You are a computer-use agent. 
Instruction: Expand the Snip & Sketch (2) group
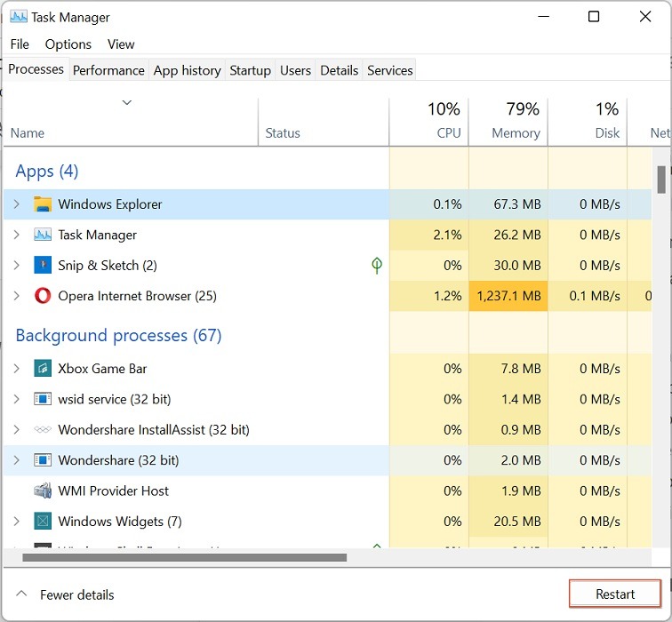17,265
